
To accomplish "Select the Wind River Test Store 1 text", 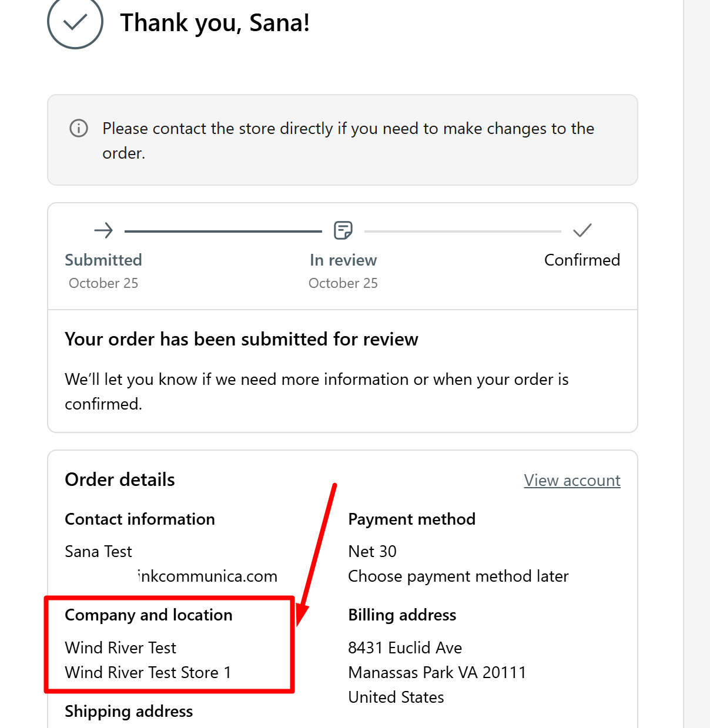I will point(148,673).
